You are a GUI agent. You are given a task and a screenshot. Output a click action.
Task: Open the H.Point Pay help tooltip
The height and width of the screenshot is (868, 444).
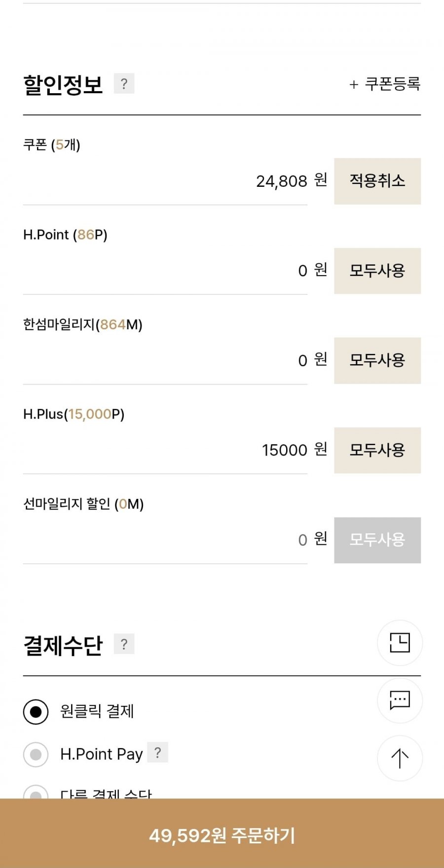[158, 752]
